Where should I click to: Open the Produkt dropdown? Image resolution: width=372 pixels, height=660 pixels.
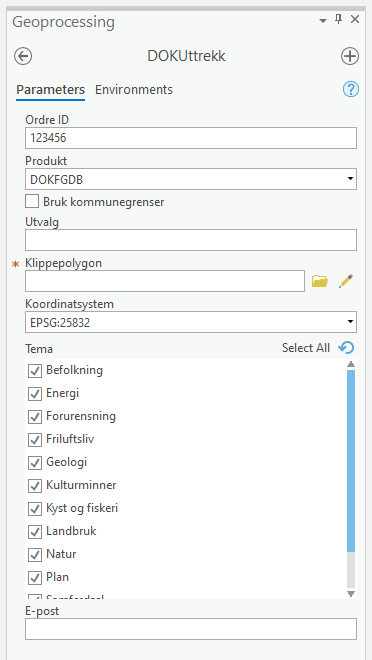click(191, 179)
